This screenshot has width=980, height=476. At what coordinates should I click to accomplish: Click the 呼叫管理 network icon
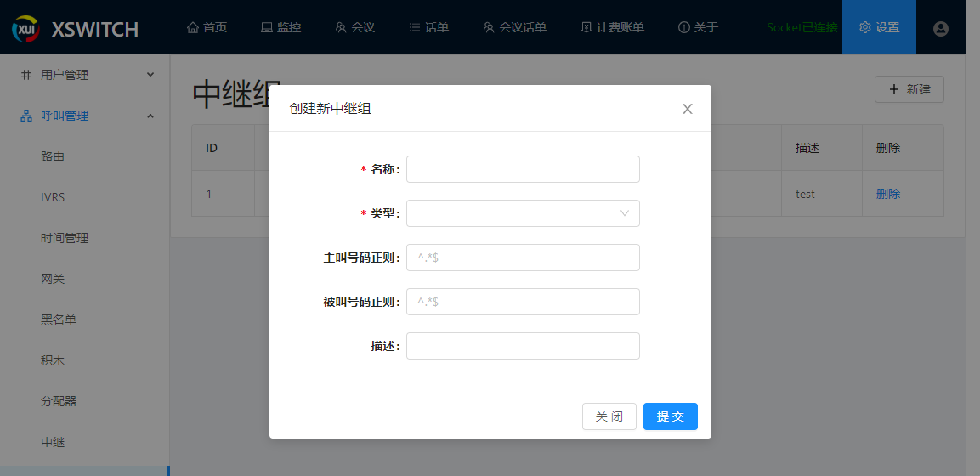click(26, 116)
